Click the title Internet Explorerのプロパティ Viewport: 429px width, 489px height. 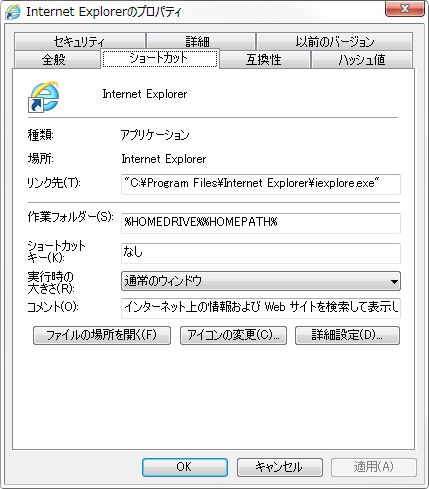click(x=104, y=12)
